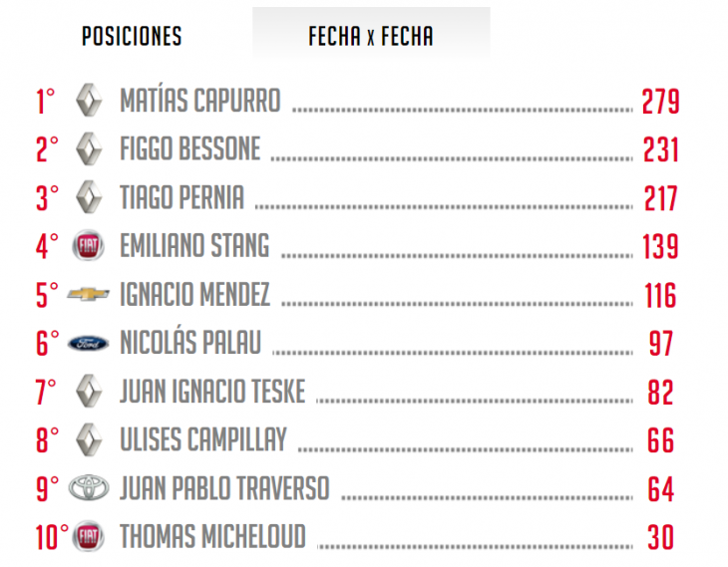Select the driver name Figgo Bessone

click(189, 148)
